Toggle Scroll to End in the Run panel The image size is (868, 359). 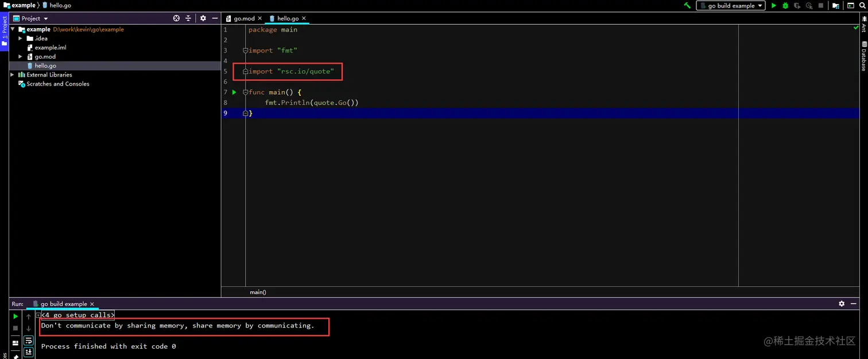pos(28,352)
